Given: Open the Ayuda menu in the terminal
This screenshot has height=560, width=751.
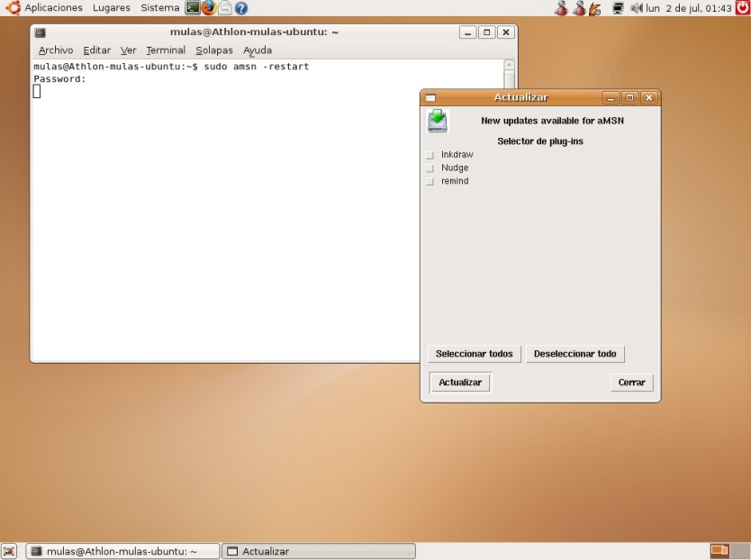Looking at the screenshot, I should pos(258,50).
